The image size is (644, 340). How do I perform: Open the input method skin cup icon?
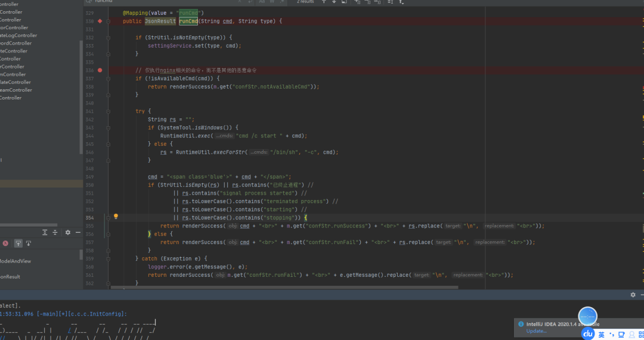[x=621, y=335]
